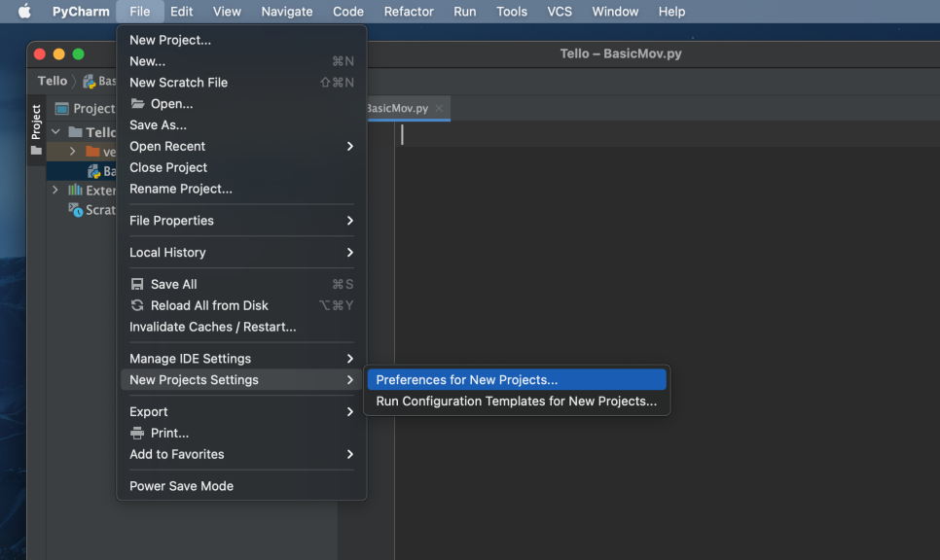
Task: Click the BasicMov.py file icon in tree
Action: [93, 171]
